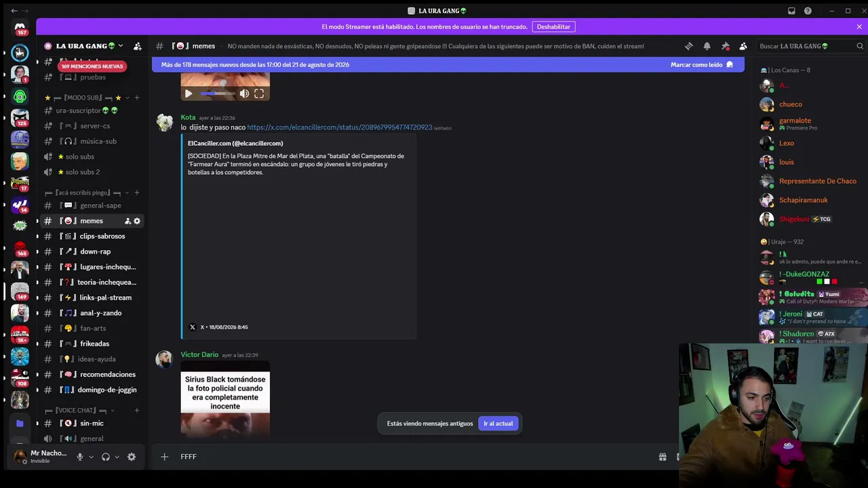
Task: Click the 169 menciones nuevas pill
Action: [92, 66]
